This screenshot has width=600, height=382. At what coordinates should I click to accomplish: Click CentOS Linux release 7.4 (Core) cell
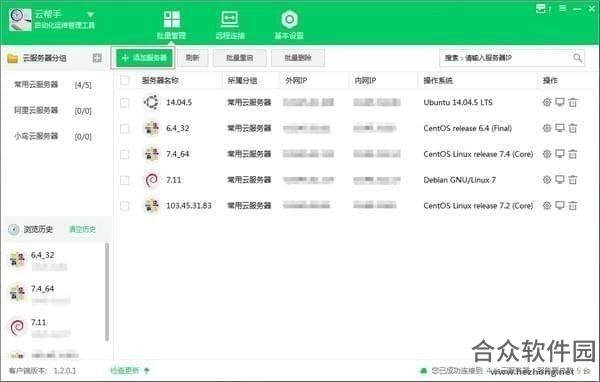(x=478, y=154)
